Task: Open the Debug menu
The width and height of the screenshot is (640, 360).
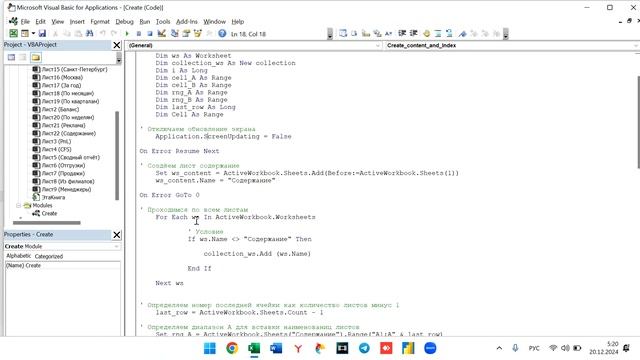Action: tap(124, 22)
